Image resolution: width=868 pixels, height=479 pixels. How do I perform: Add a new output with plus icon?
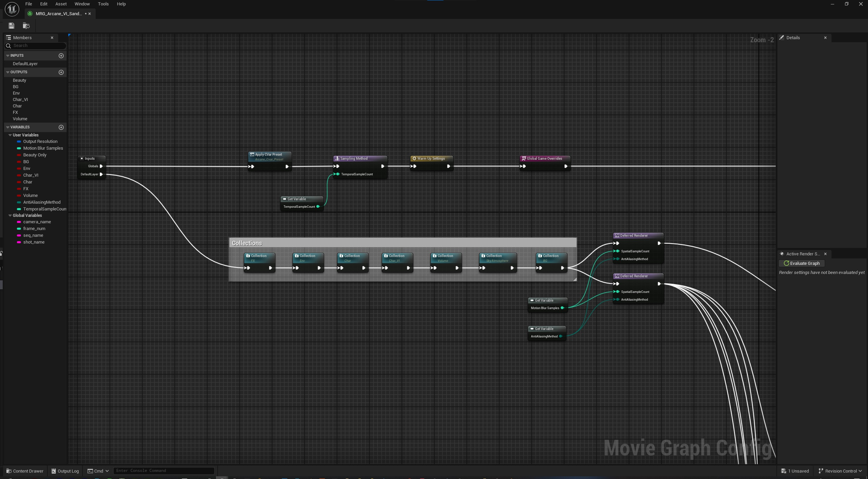coord(61,72)
